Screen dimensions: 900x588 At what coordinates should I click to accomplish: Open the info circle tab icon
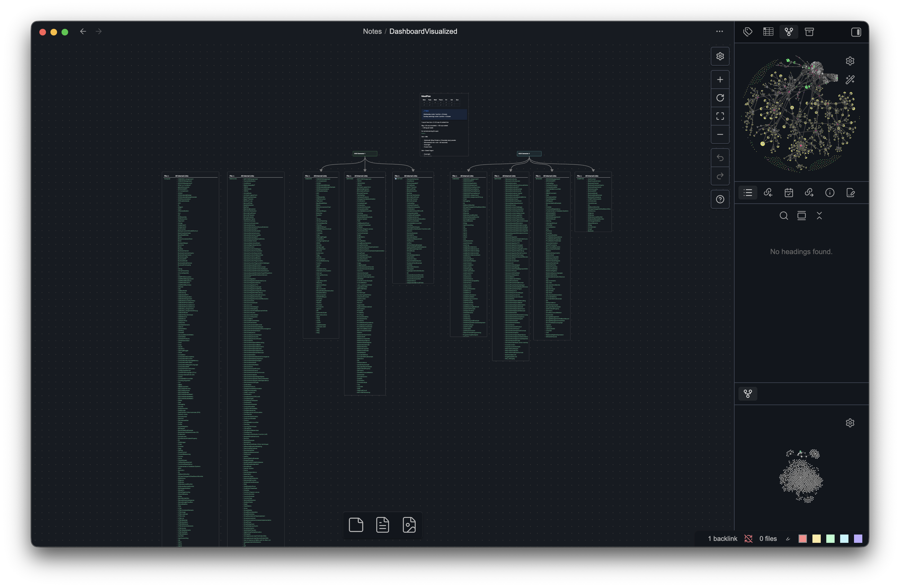pos(830,193)
